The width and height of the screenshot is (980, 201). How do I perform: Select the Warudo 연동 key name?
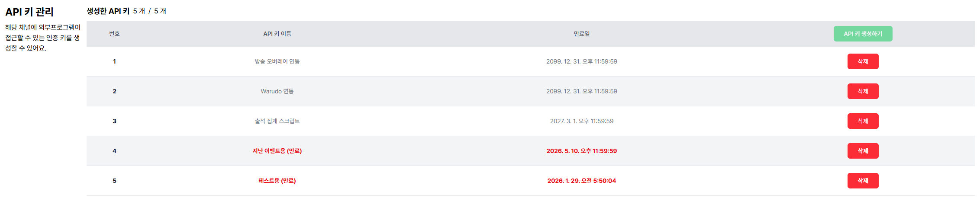pyautogui.click(x=277, y=91)
